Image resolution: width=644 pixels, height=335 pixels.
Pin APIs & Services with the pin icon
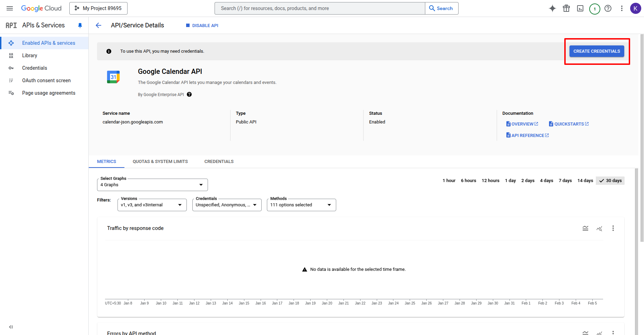[x=80, y=25]
